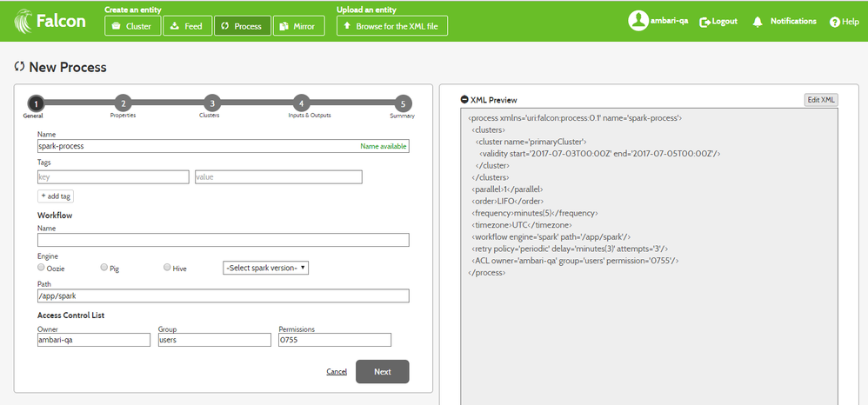The width and height of the screenshot is (868, 405).
Task: Click the Notifications bell icon
Action: click(758, 22)
